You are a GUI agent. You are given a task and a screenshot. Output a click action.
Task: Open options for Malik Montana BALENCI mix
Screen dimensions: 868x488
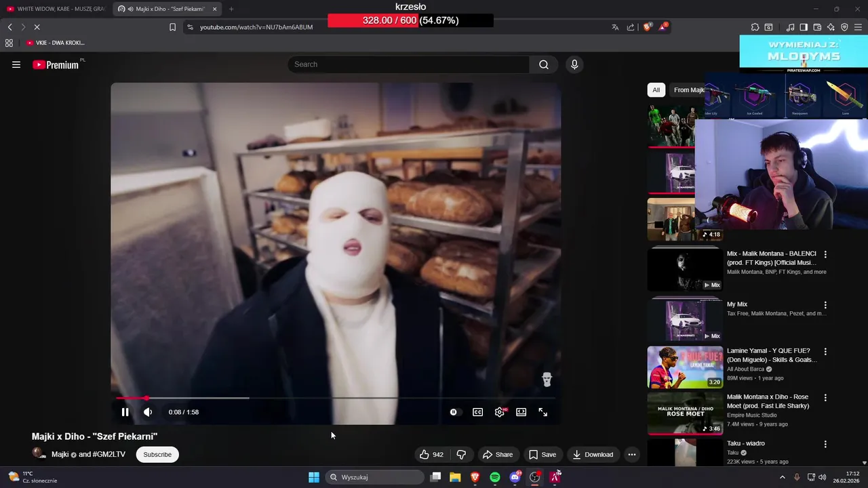click(825, 255)
